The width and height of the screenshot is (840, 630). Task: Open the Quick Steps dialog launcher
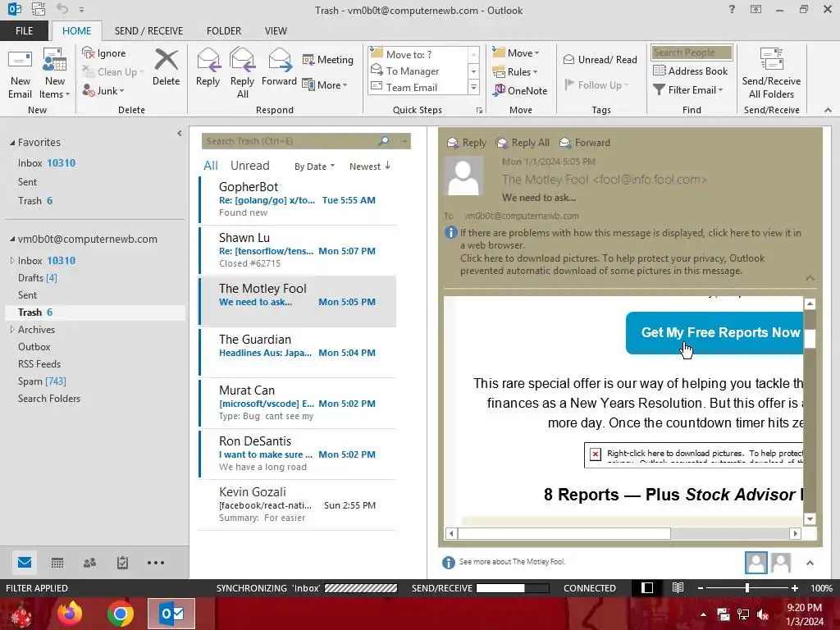point(479,111)
